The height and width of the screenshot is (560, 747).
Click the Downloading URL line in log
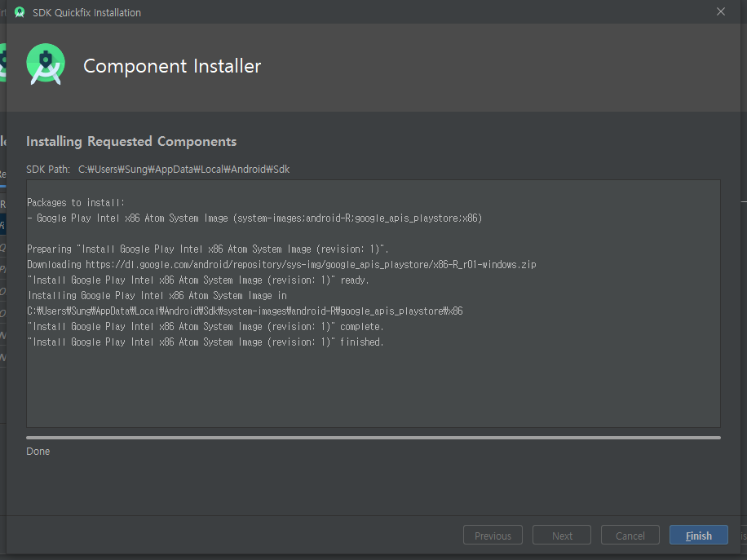[x=281, y=264]
